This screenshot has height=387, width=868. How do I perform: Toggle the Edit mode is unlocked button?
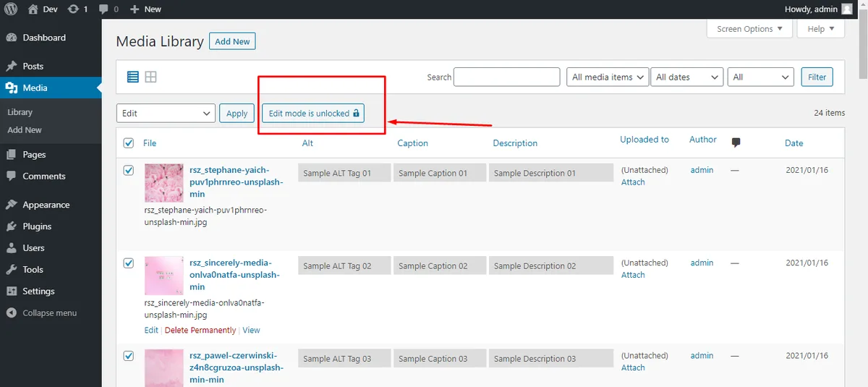pyautogui.click(x=313, y=114)
